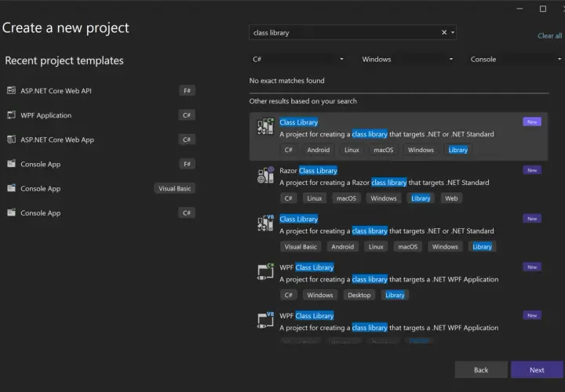565x392 pixels.
Task: Click the ASP.NET Core Web App recent template icon
Action: tap(12, 140)
